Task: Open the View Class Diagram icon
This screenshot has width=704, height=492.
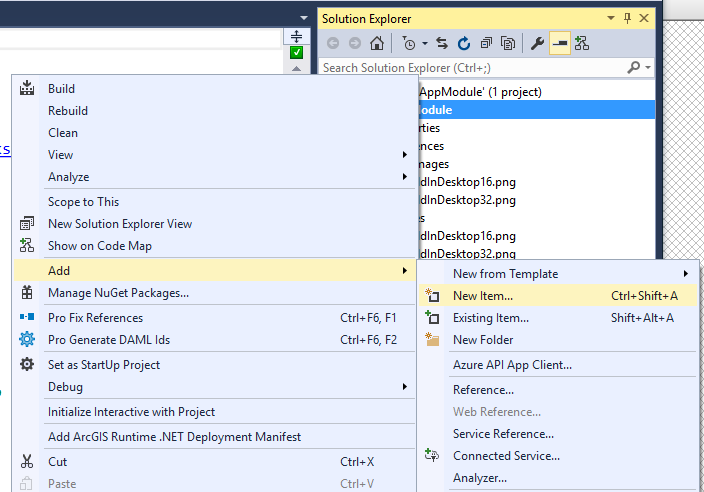Action: coord(581,43)
